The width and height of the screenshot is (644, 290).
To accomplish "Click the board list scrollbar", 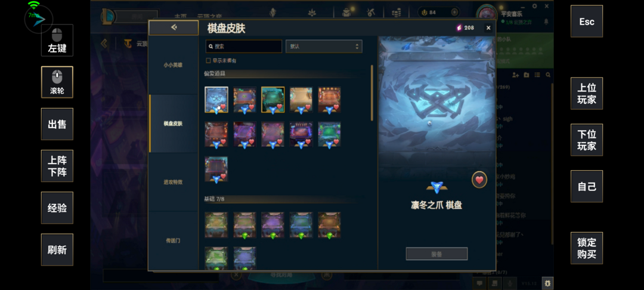I will coord(372,93).
